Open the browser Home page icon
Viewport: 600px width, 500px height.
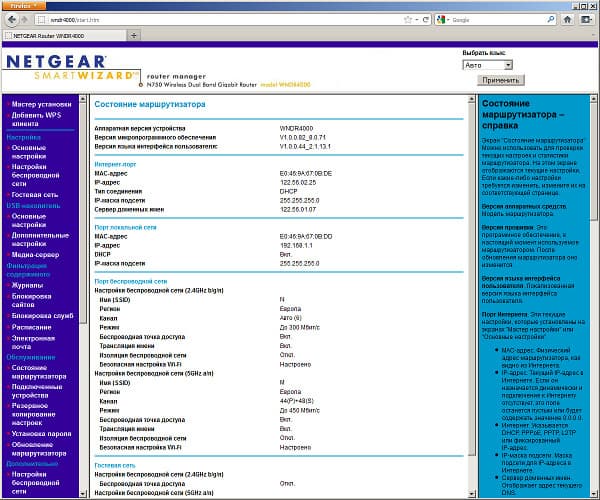tap(567, 19)
